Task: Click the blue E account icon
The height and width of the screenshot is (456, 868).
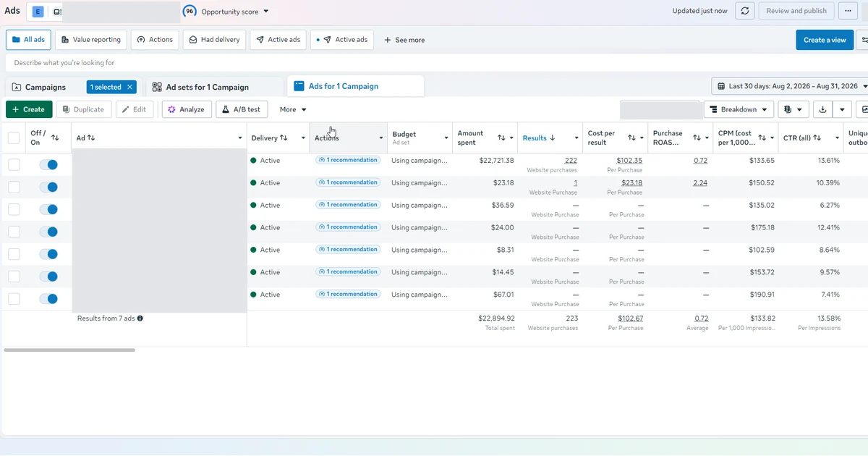Action: (x=38, y=12)
